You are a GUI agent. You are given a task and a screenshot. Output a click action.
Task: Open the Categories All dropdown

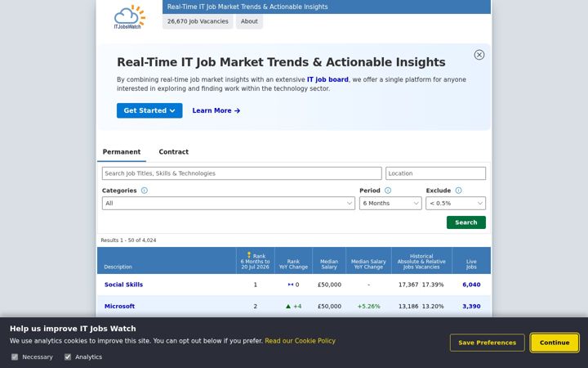click(x=229, y=203)
